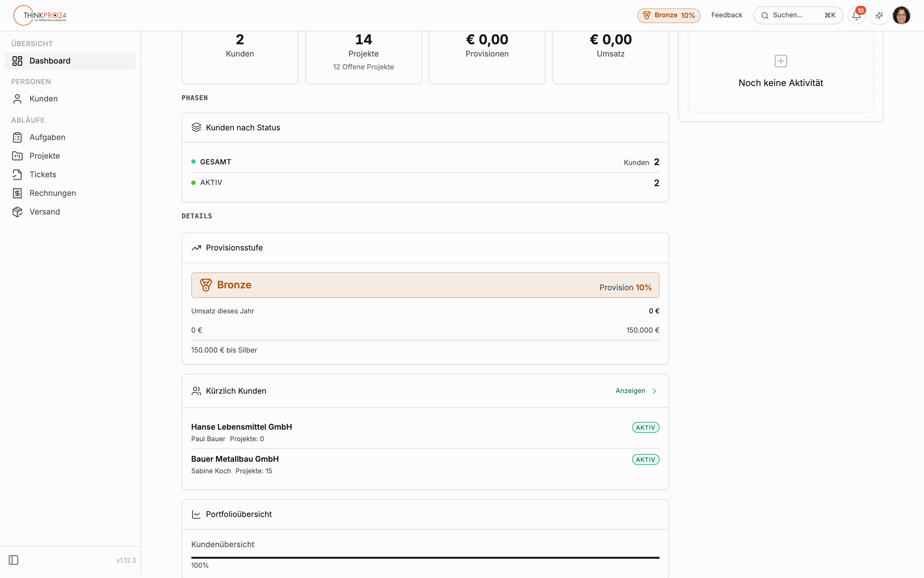
Task: Open the Feedback link
Action: pyautogui.click(x=727, y=15)
